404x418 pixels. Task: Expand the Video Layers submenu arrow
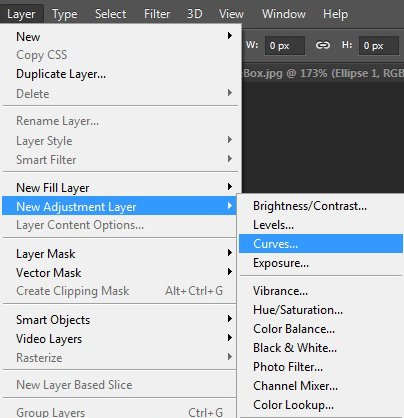230,338
